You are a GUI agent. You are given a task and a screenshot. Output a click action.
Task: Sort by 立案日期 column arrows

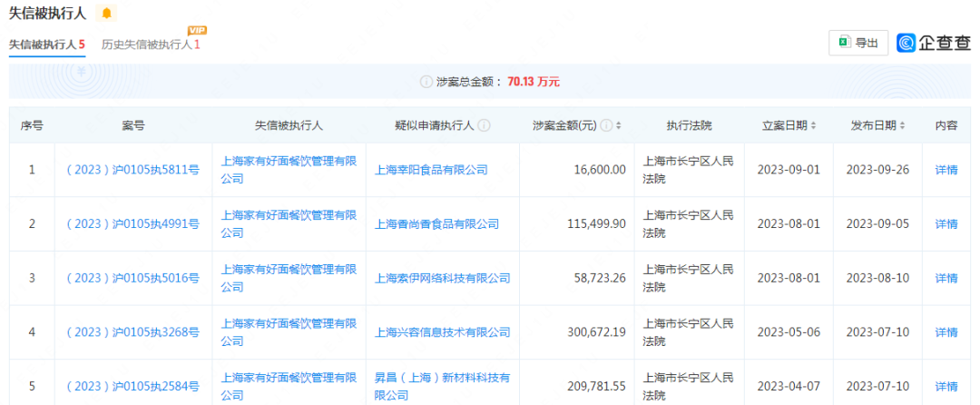[813, 125]
